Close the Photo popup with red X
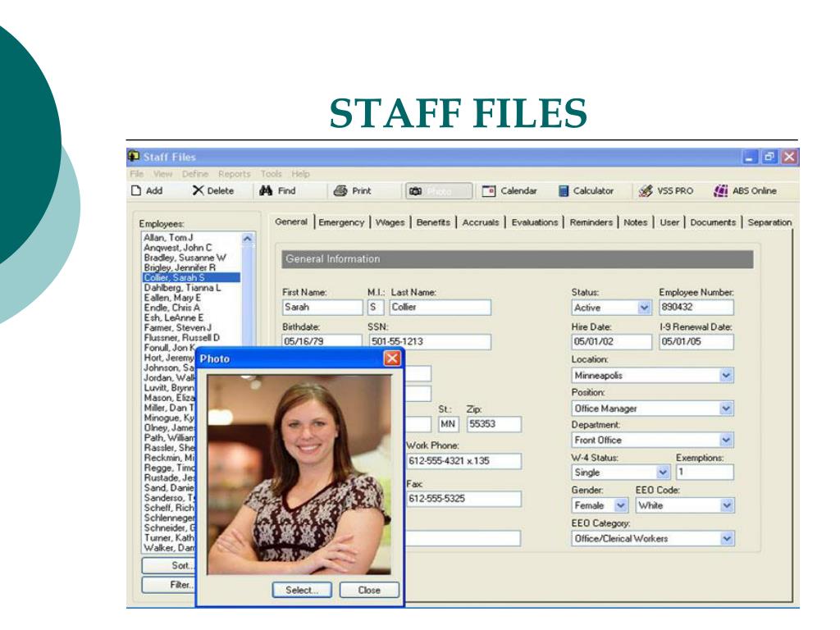840x630 pixels. [x=392, y=358]
